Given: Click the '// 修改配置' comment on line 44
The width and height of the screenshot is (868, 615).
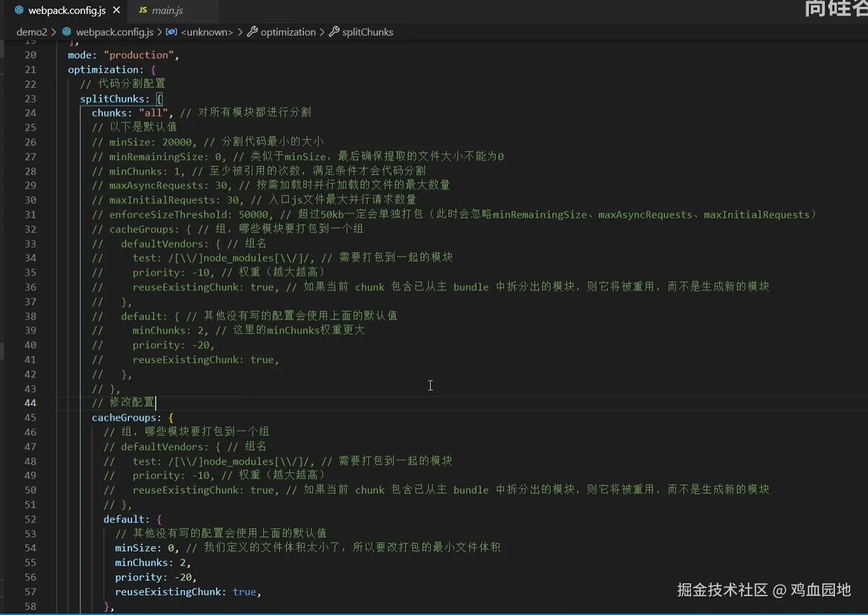Looking at the screenshot, I should [123, 403].
